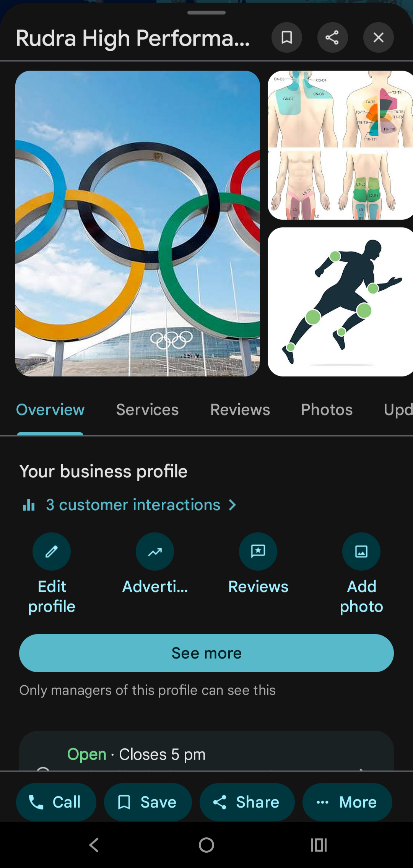Viewport: 413px width, 868px height.
Task: Tap the bookmark icon in the header
Action: 287,37
